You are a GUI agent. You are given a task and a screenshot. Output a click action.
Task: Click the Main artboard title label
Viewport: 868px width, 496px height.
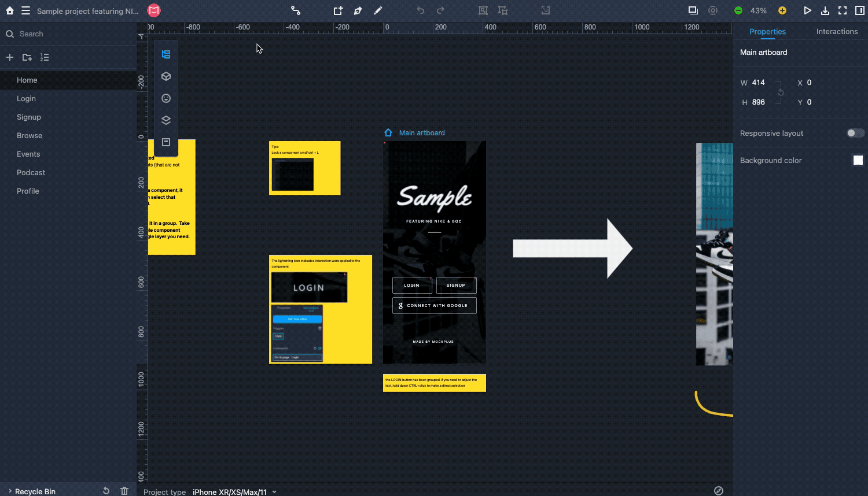point(422,133)
